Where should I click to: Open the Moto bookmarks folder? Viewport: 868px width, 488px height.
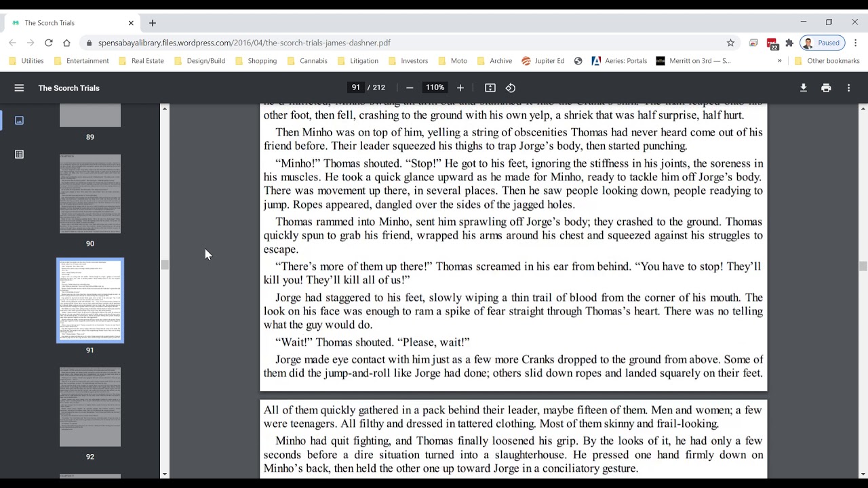pyautogui.click(x=452, y=61)
